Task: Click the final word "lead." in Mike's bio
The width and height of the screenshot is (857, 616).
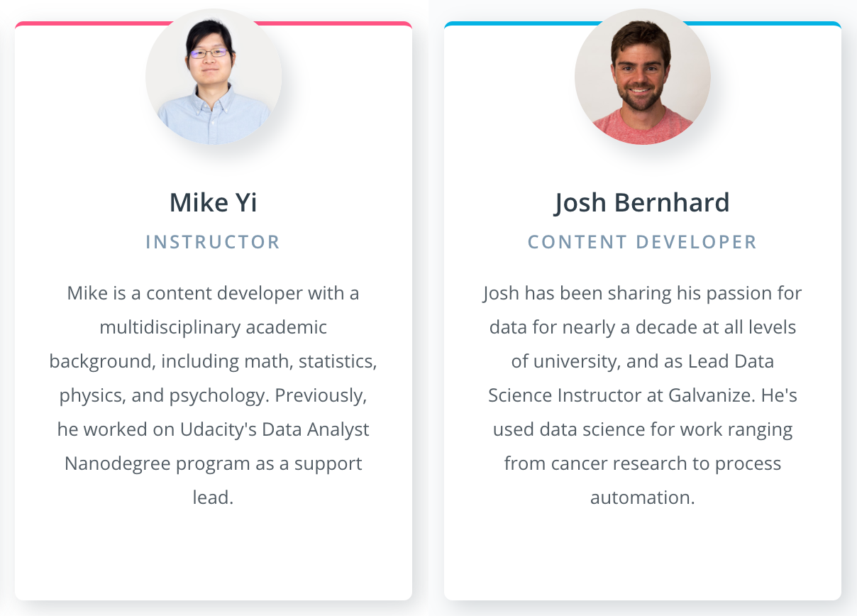Action: [x=214, y=497]
